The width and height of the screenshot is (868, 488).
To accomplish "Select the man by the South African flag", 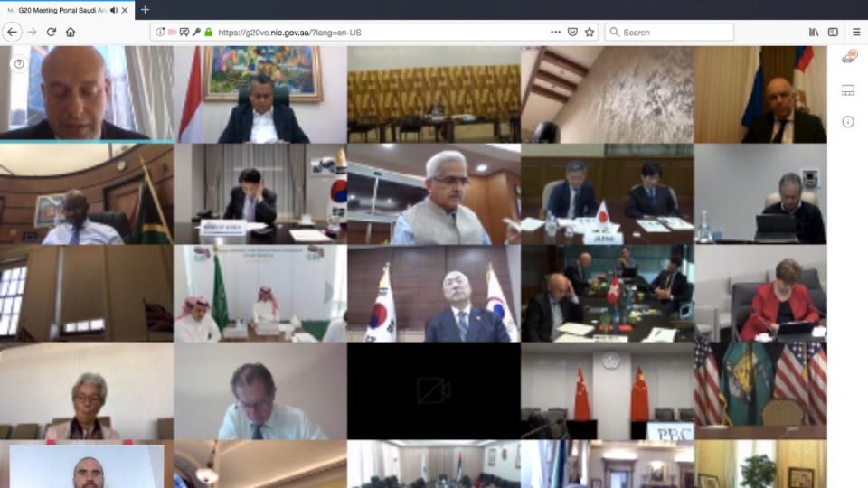I will 87,194.
